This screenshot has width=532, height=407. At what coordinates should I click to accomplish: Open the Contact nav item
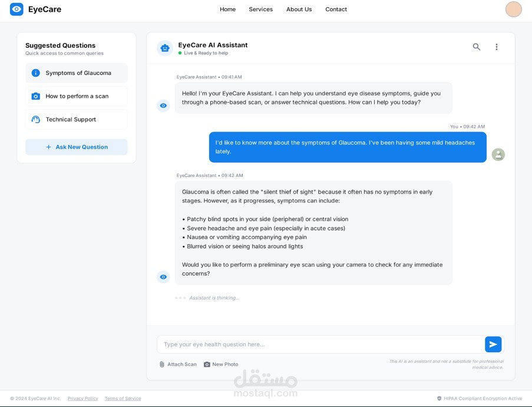coord(336,9)
